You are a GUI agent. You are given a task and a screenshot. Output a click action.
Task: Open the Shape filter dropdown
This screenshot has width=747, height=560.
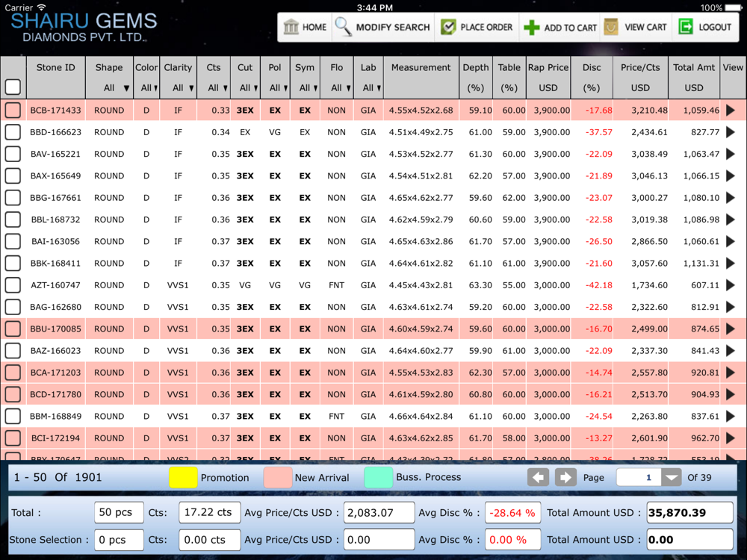[x=116, y=88]
